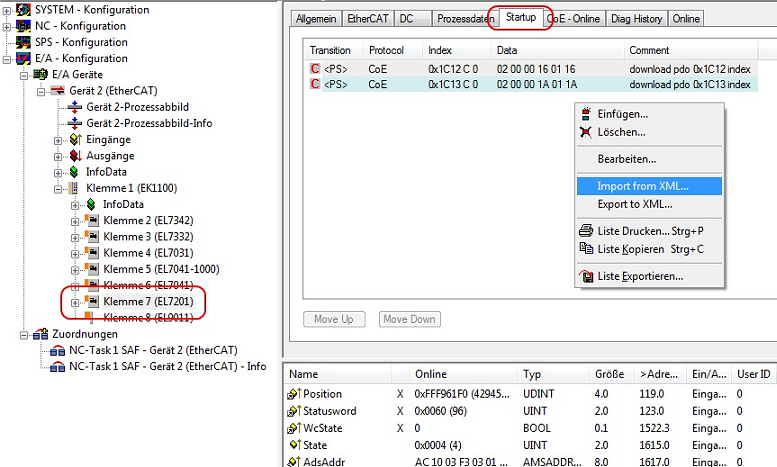Click the Klemme 1 (EK1100) coupler icon
The height and width of the screenshot is (467, 777).
73,188
